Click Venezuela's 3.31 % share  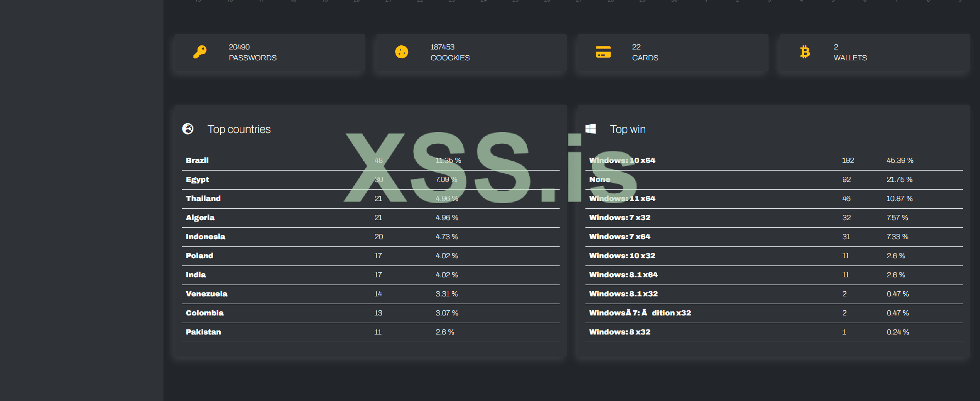[447, 294]
